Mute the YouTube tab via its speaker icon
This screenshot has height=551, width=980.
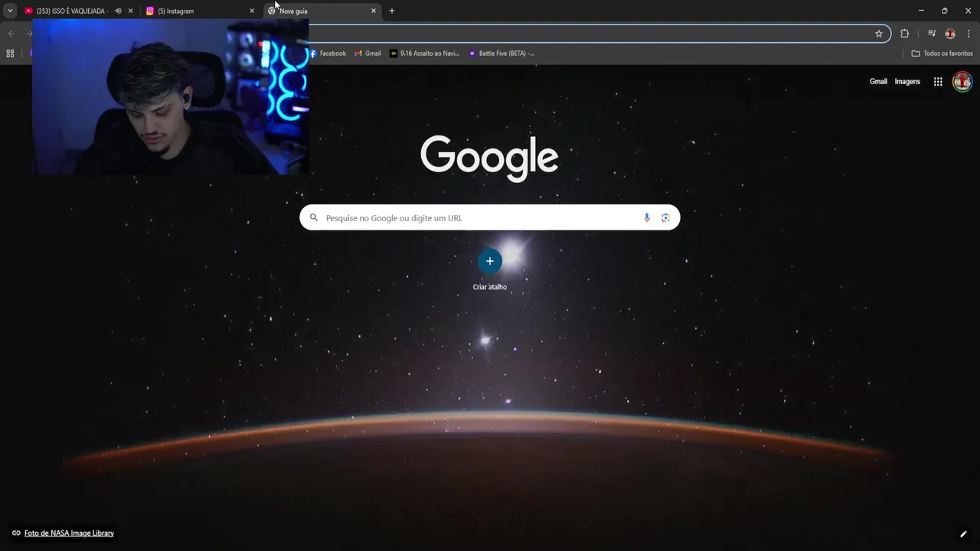[118, 11]
